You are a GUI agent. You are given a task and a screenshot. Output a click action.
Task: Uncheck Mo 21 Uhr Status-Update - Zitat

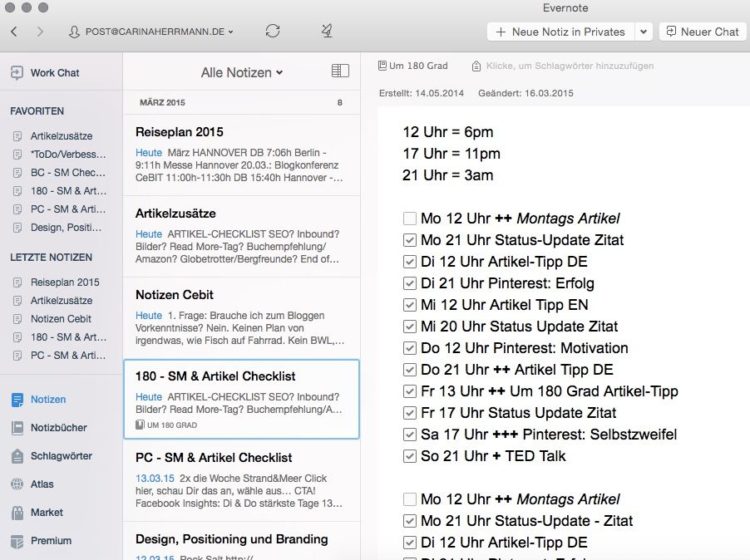coord(409,521)
